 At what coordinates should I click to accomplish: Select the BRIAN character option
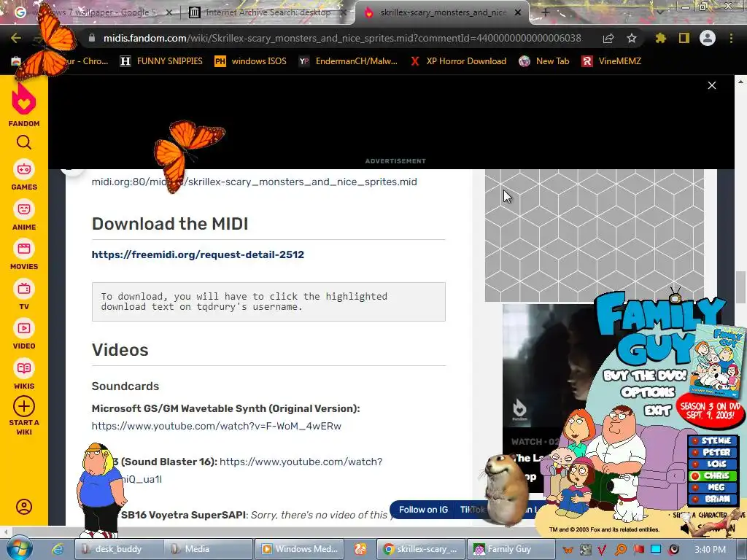[x=713, y=499]
